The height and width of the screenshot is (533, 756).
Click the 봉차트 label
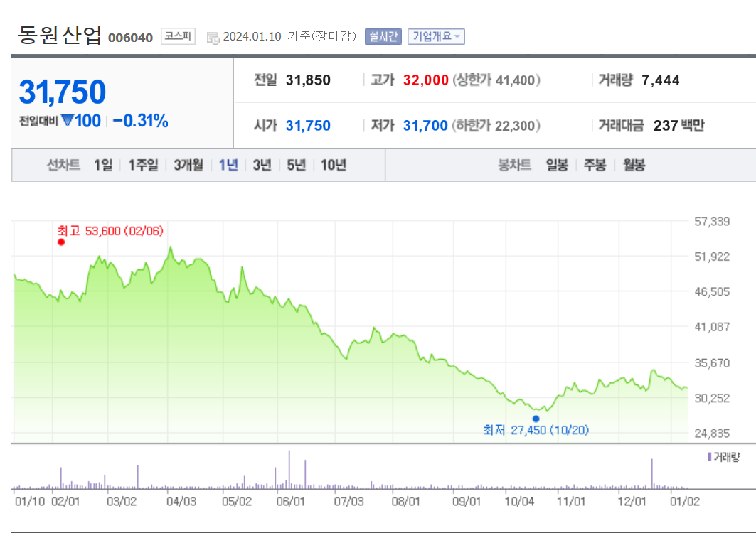(x=514, y=166)
